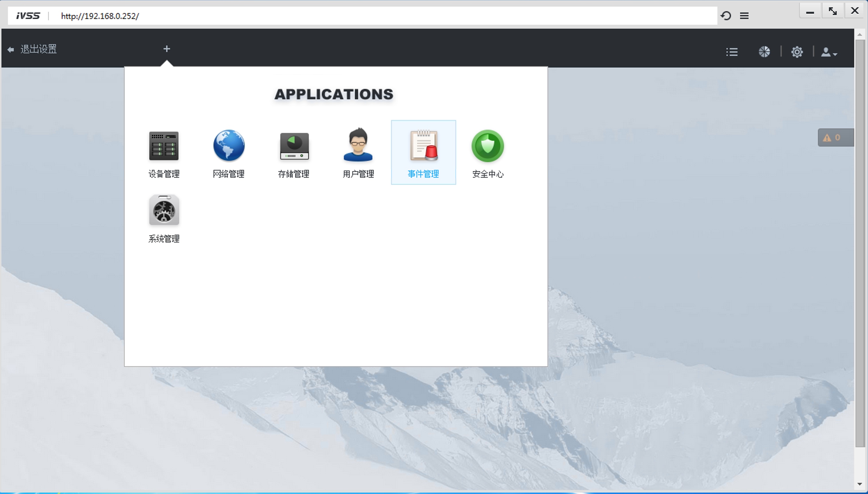The height and width of the screenshot is (494, 868).
Task: Reload page with refresh icon
Action: tap(726, 16)
